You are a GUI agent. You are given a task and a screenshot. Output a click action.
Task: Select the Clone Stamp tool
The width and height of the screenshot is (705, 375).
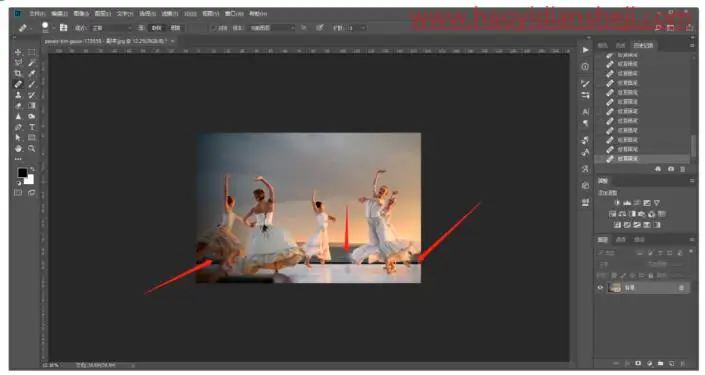point(18,95)
